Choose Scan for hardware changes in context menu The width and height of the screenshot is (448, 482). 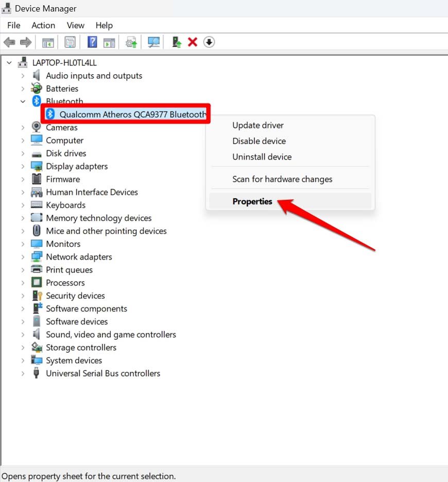pos(290,179)
